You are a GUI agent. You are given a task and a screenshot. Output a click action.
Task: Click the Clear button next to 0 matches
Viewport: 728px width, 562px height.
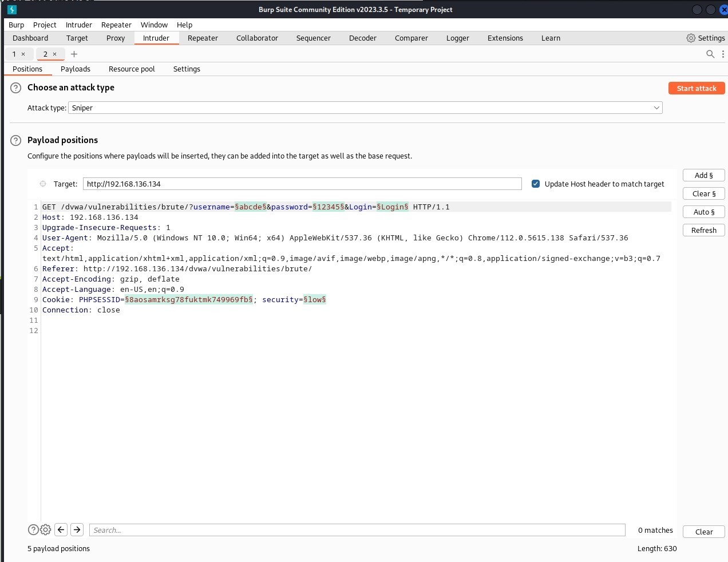(x=704, y=532)
